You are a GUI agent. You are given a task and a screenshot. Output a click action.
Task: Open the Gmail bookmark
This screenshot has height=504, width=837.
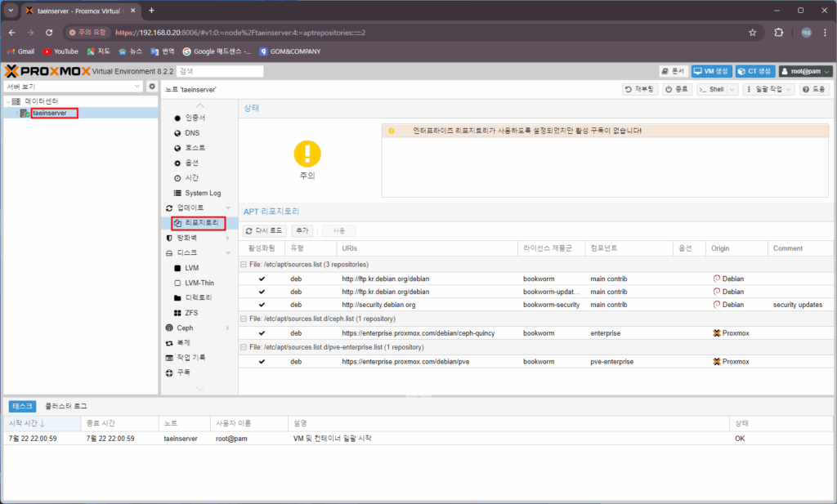[x=21, y=51]
